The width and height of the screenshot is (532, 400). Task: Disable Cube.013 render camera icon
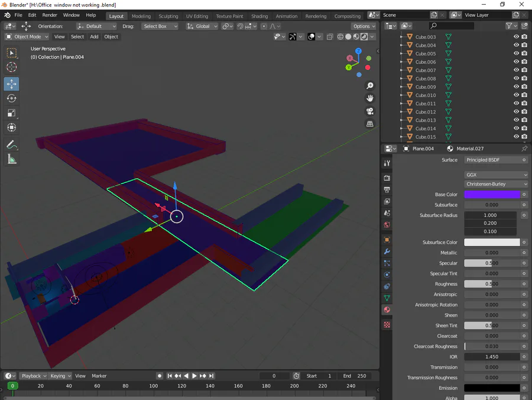(x=524, y=120)
